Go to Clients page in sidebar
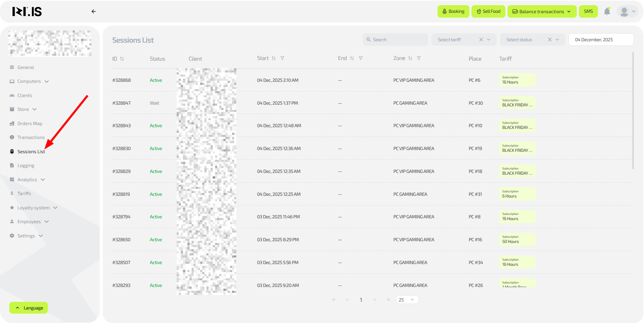644x323 pixels. pos(25,96)
